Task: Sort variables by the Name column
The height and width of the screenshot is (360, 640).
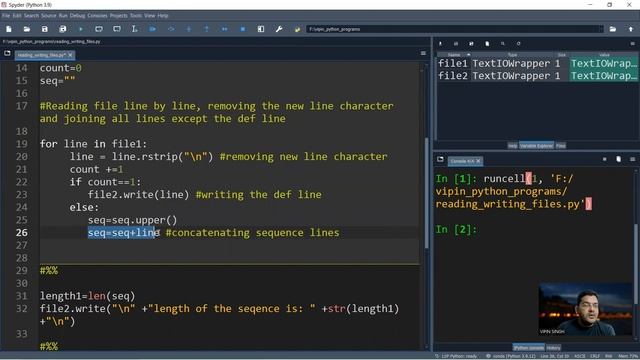Action: (x=454, y=55)
